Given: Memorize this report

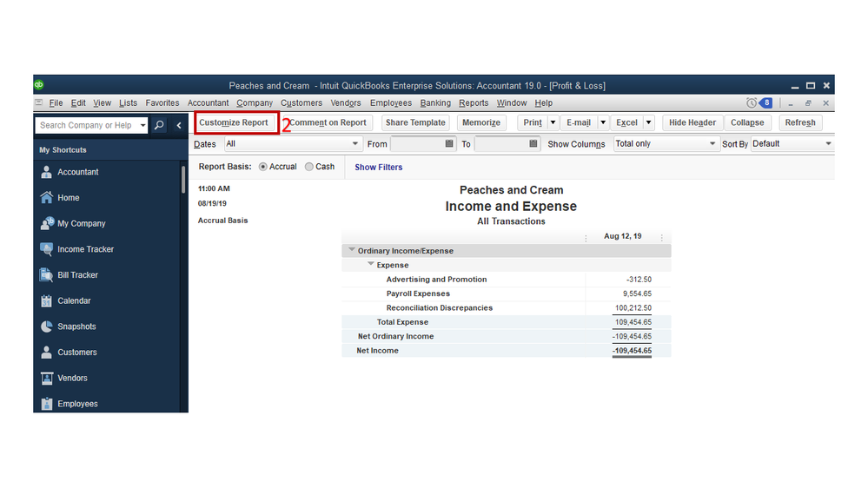Looking at the screenshot, I should click(481, 122).
